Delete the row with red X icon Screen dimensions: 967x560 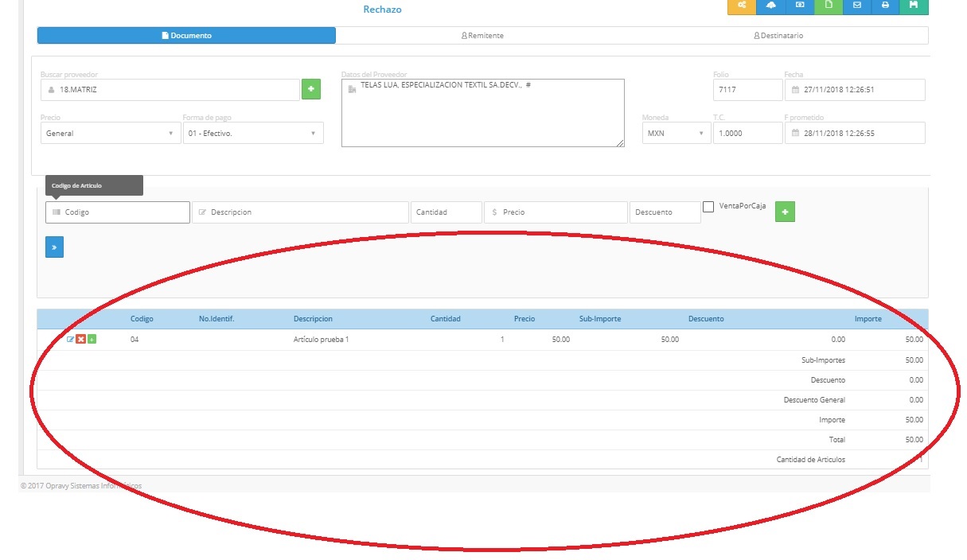click(80, 340)
